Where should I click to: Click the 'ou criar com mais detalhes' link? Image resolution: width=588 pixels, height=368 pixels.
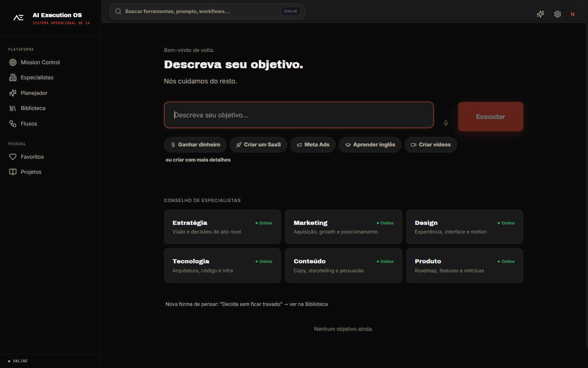(198, 160)
